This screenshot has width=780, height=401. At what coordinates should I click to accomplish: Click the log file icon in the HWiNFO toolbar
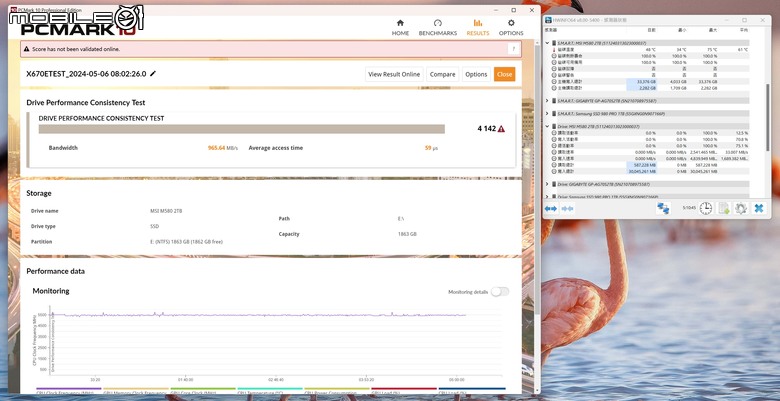[x=724, y=208]
